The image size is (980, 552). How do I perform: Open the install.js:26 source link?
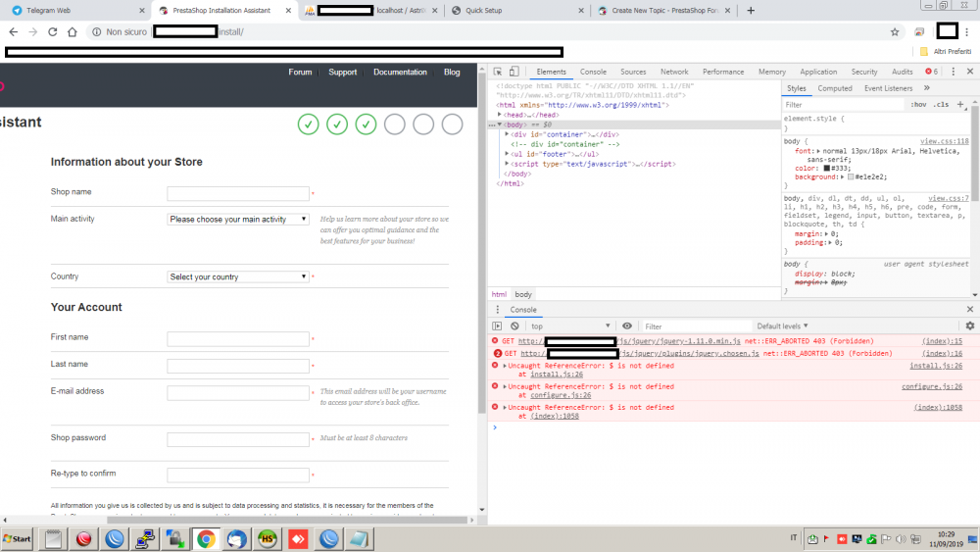(936, 366)
